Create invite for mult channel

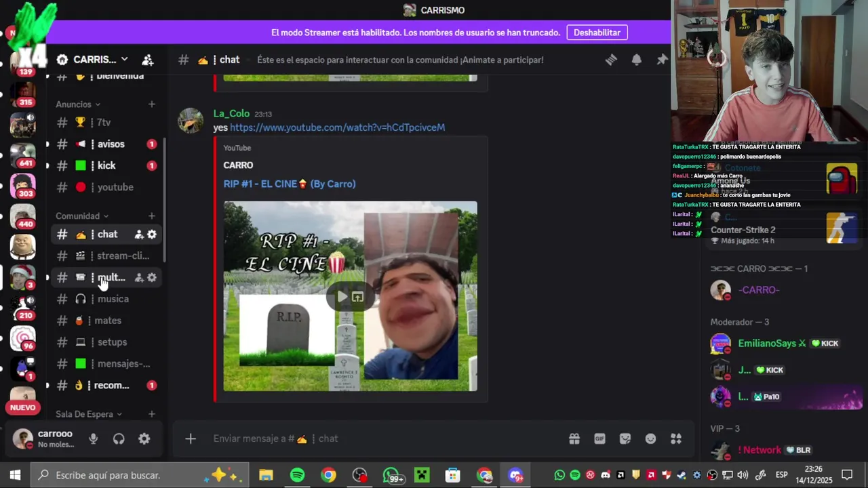(x=139, y=277)
